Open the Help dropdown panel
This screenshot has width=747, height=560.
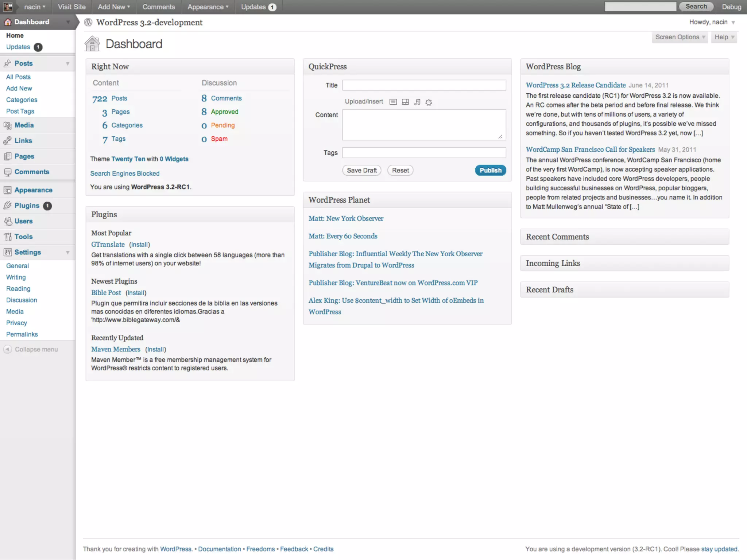[x=724, y=37]
